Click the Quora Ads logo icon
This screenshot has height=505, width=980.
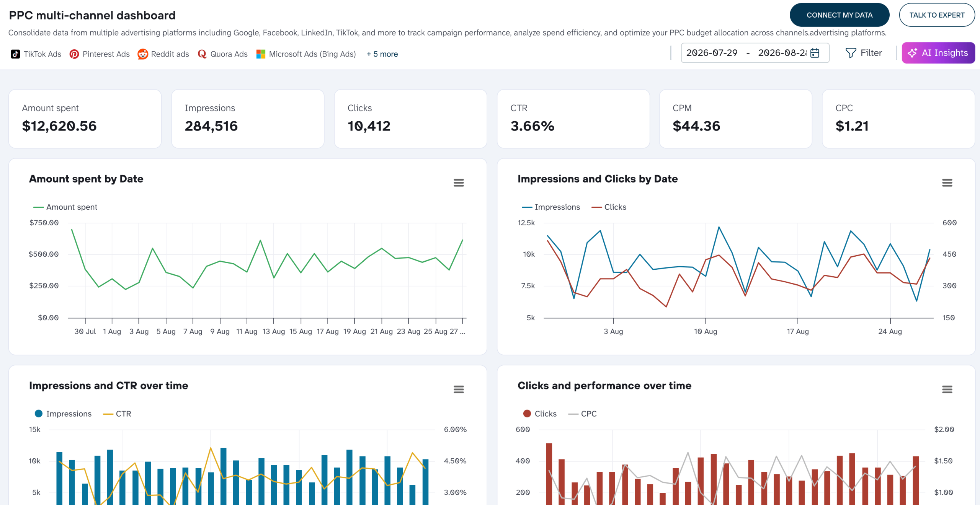coord(202,54)
